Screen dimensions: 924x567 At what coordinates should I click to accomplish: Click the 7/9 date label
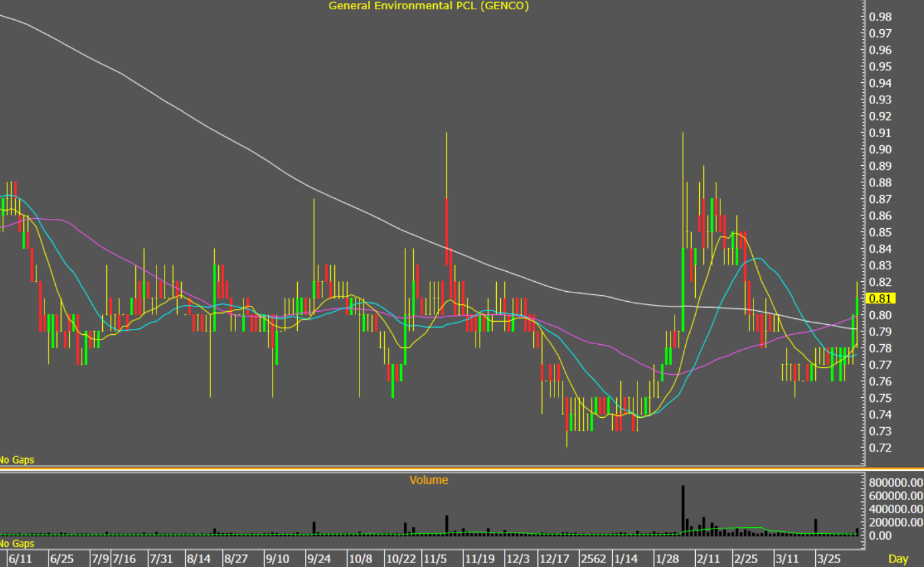[x=100, y=558]
